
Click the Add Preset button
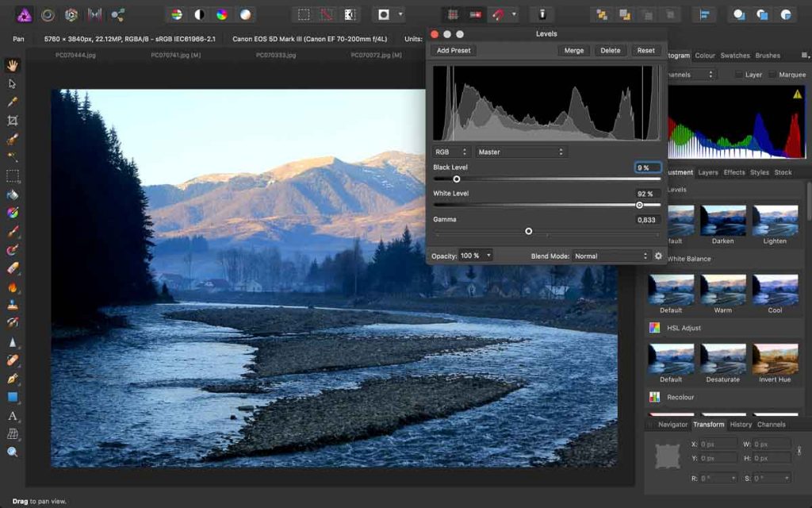pos(454,50)
